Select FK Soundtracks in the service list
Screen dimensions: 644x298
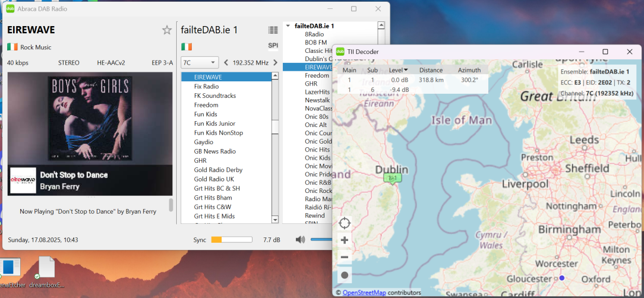226,96
